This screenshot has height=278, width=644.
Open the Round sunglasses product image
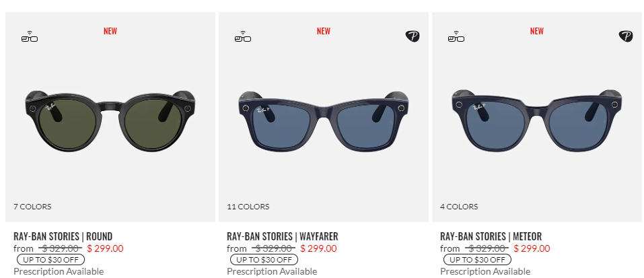click(x=110, y=120)
